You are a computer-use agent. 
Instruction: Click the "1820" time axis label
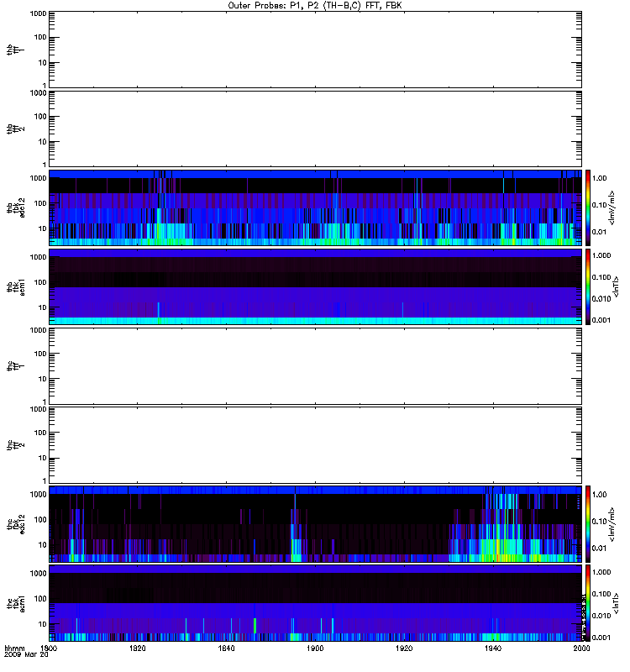(138, 648)
